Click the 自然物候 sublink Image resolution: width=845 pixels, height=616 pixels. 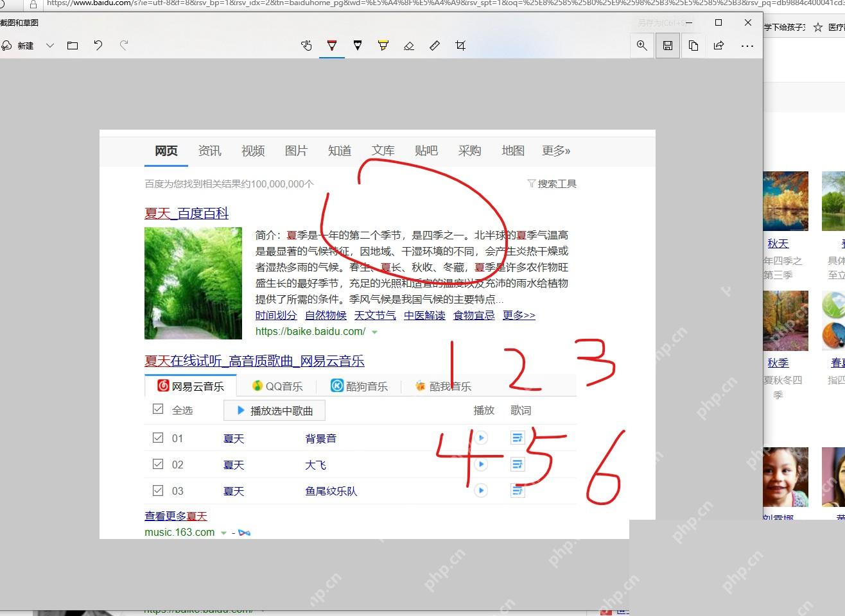click(326, 315)
